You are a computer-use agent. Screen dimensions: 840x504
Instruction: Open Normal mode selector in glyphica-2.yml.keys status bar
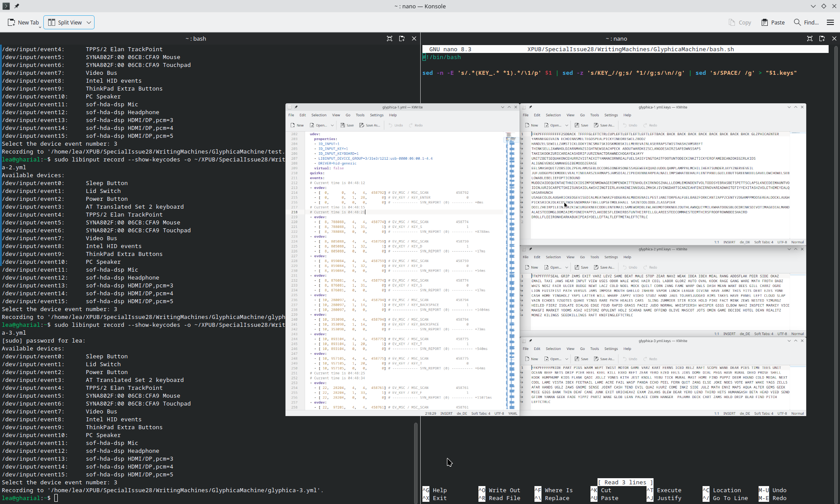click(798, 334)
